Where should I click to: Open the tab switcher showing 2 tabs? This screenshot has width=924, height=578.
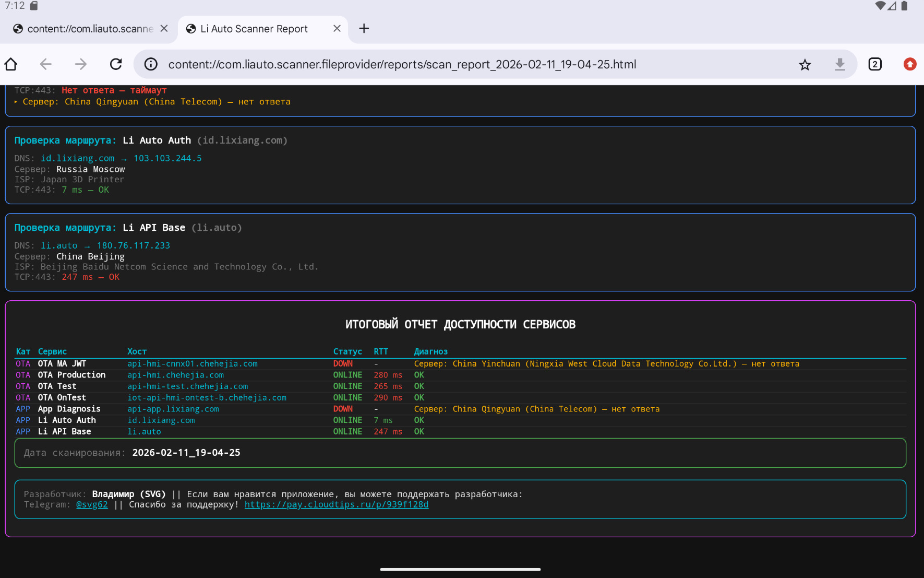875,64
